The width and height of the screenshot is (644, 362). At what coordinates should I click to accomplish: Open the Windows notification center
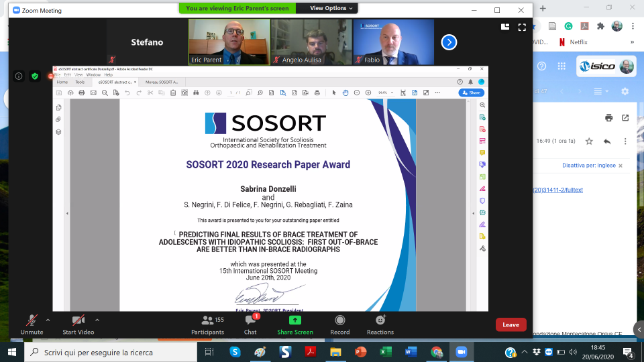[628, 352]
